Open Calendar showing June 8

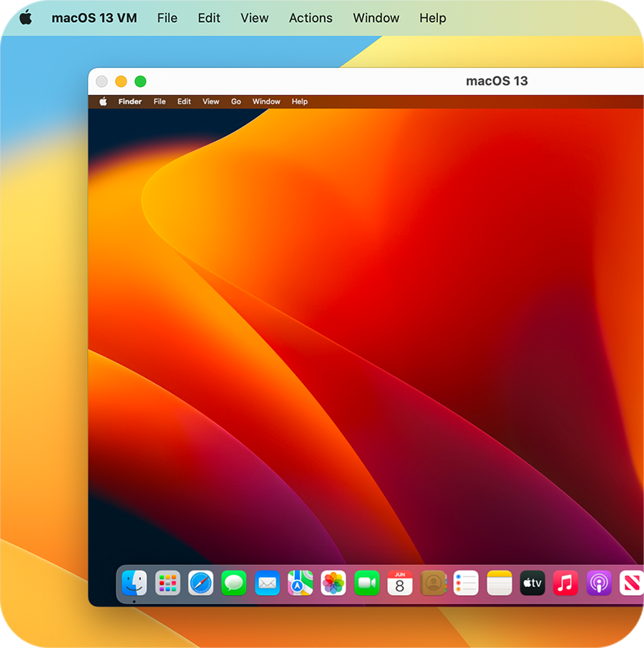click(x=399, y=584)
